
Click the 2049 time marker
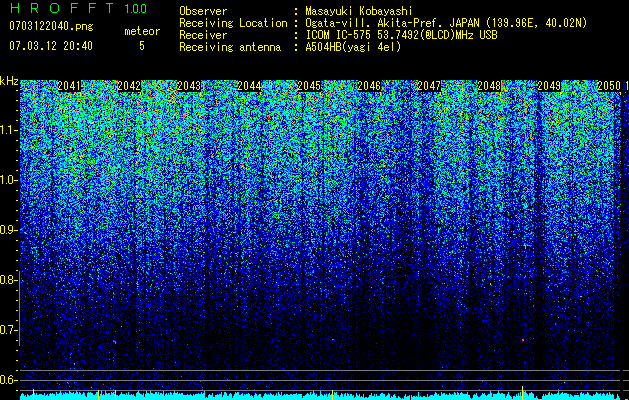(x=549, y=86)
